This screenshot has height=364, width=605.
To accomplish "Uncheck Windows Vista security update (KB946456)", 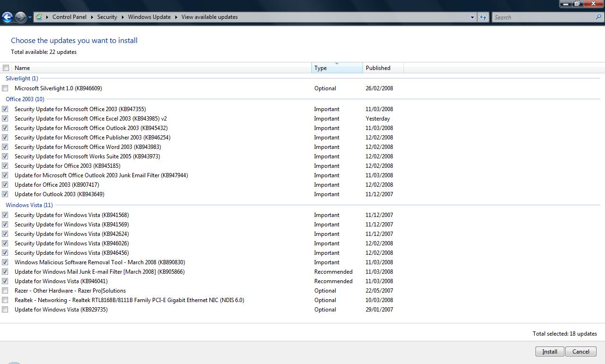I will coord(5,253).
